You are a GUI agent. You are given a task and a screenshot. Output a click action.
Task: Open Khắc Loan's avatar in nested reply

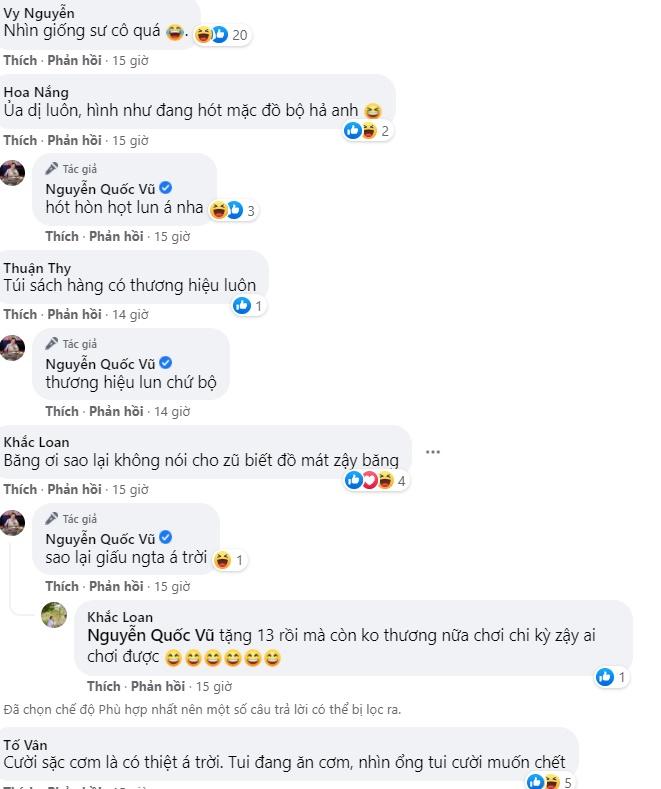coord(54,615)
